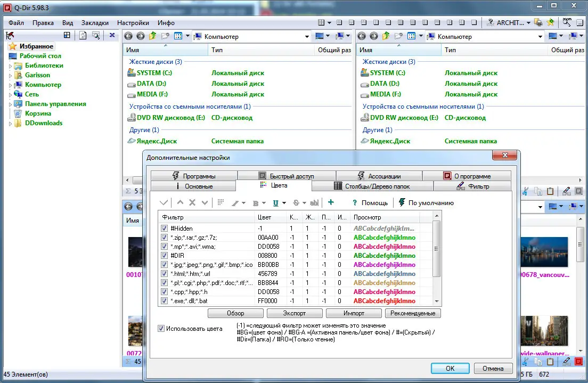The image size is (588, 383).
Task: Expand the Библиотеки tree node
Action: pyautogui.click(x=11, y=66)
